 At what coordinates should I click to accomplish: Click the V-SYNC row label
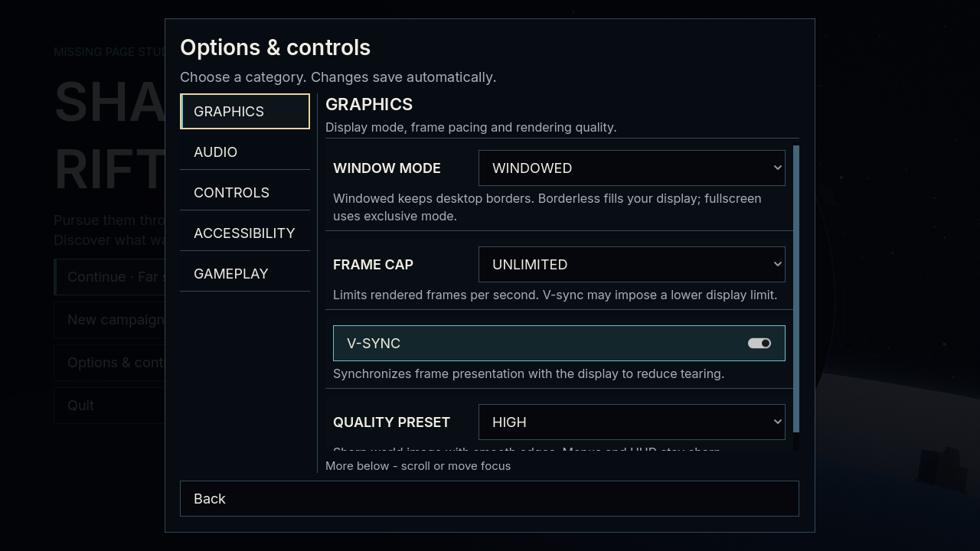tap(374, 343)
